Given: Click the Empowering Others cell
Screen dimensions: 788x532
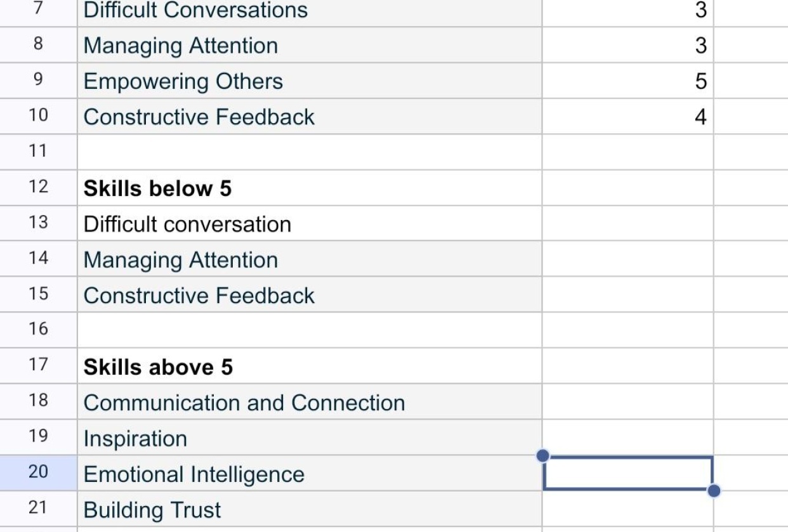Looking at the screenshot, I should point(310,81).
